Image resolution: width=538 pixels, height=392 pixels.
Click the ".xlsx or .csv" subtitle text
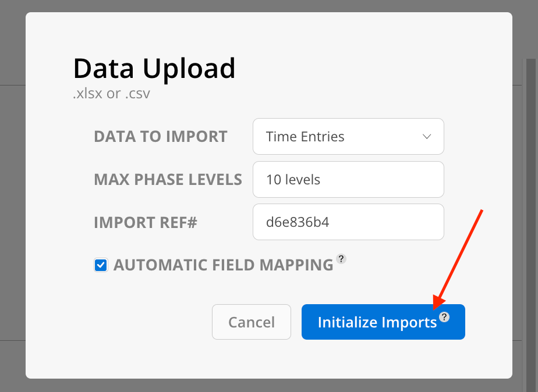pos(111,93)
